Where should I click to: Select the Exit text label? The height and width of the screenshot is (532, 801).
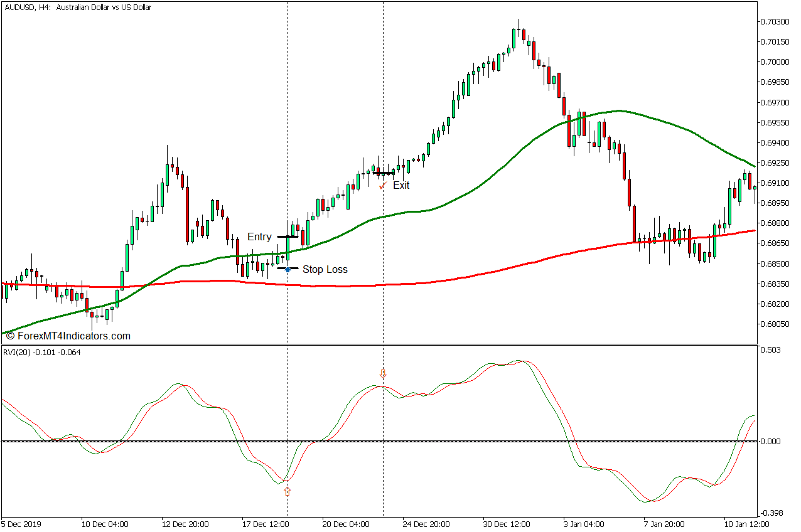(401, 186)
